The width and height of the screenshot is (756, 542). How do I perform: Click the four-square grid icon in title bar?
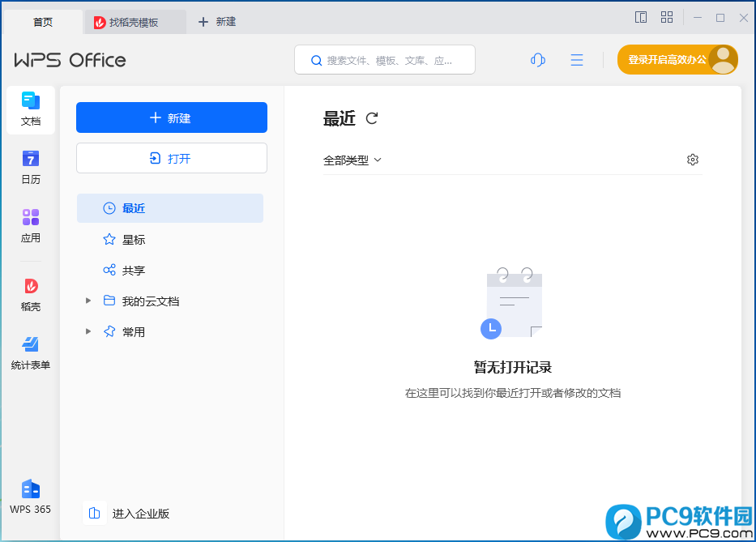pos(667,17)
